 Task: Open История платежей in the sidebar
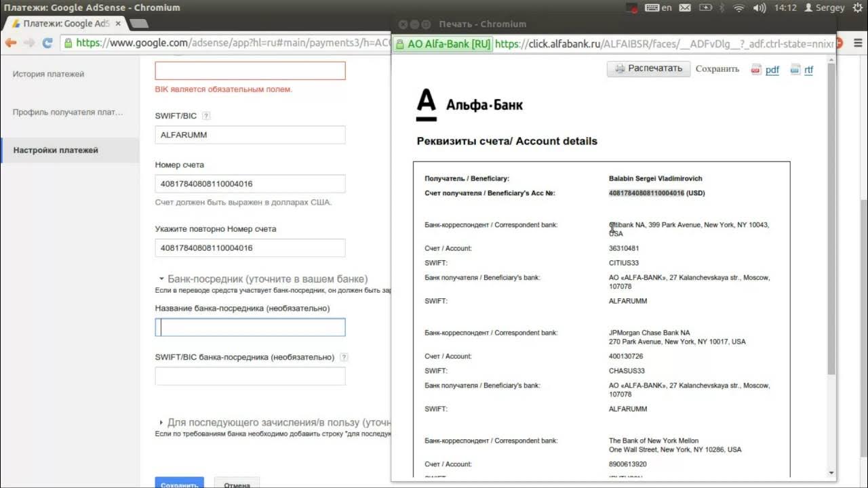click(48, 74)
